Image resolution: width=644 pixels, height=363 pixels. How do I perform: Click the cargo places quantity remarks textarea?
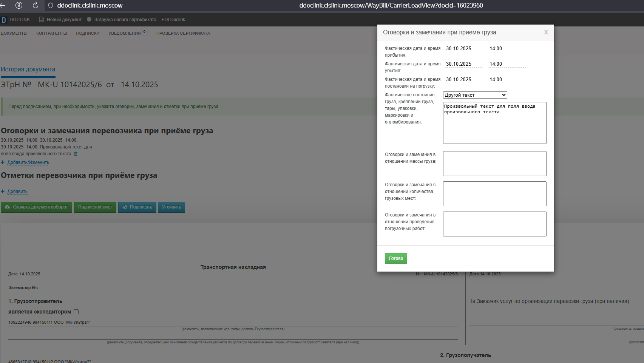coord(495,194)
